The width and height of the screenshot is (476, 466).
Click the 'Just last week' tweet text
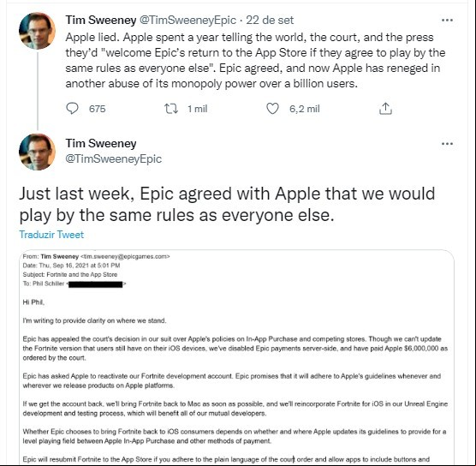tap(227, 204)
